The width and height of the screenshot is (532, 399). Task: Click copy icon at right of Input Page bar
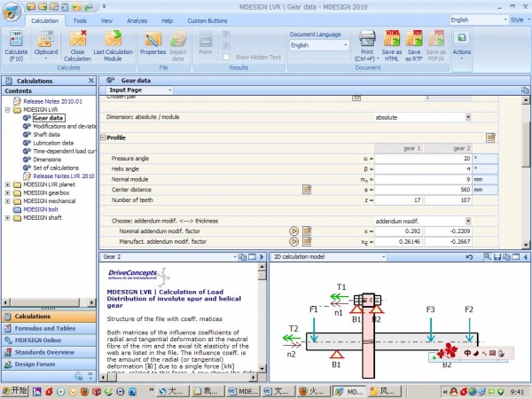pyautogui.click(x=525, y=90)
